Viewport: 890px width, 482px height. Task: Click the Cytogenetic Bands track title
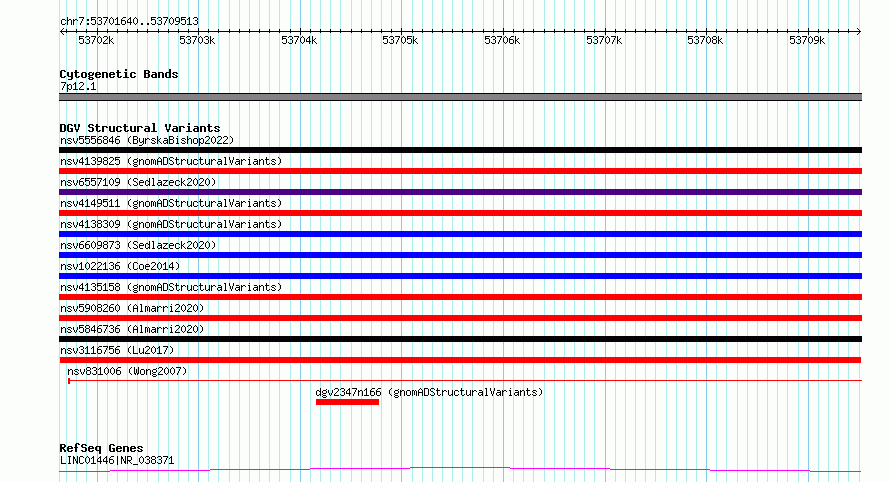[119, 74]
